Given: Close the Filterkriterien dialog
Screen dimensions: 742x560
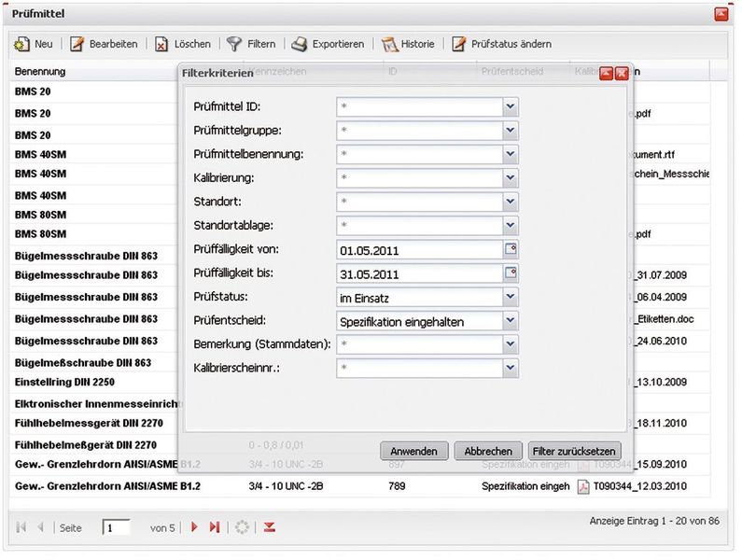Looking at the screenshot, I should click(622, 74).
